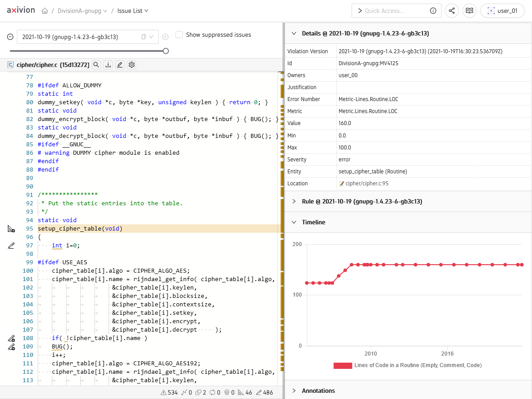
Task: Click code line 79 static int
Action: point(55,94)
